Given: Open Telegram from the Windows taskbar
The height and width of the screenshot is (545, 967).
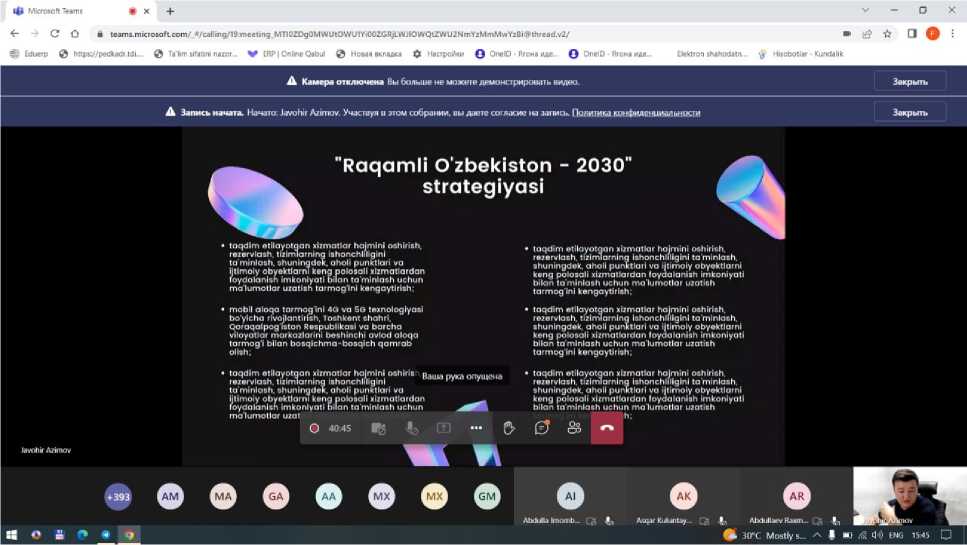Looking at the screenshot, I should tap(106, 535).
